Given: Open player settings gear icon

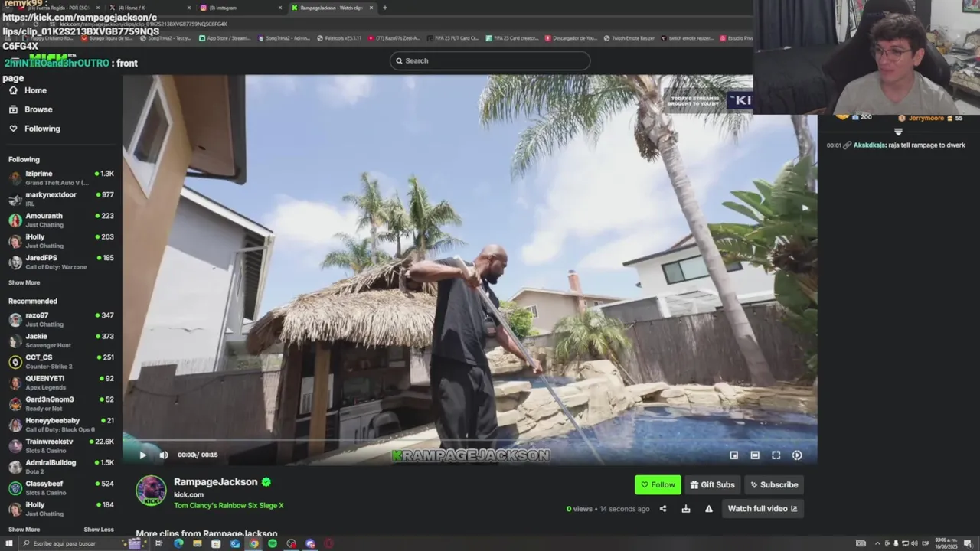Looking at the screenshot, I should pos(797,455).
